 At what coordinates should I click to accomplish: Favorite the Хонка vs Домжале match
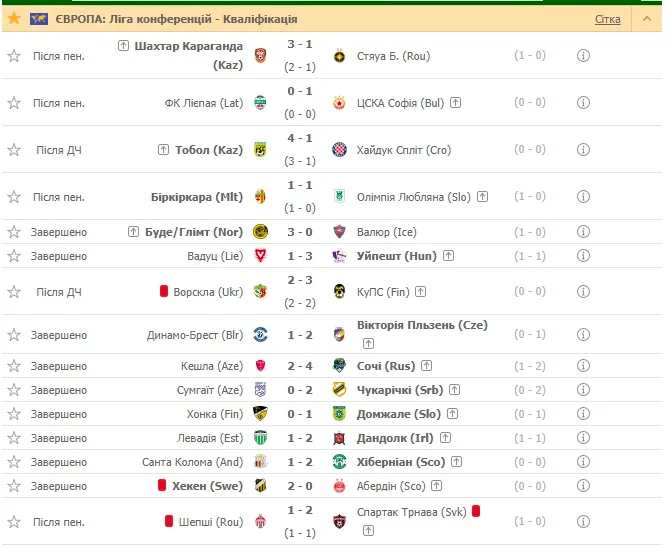pyautogui.click(x=14, y=414)
